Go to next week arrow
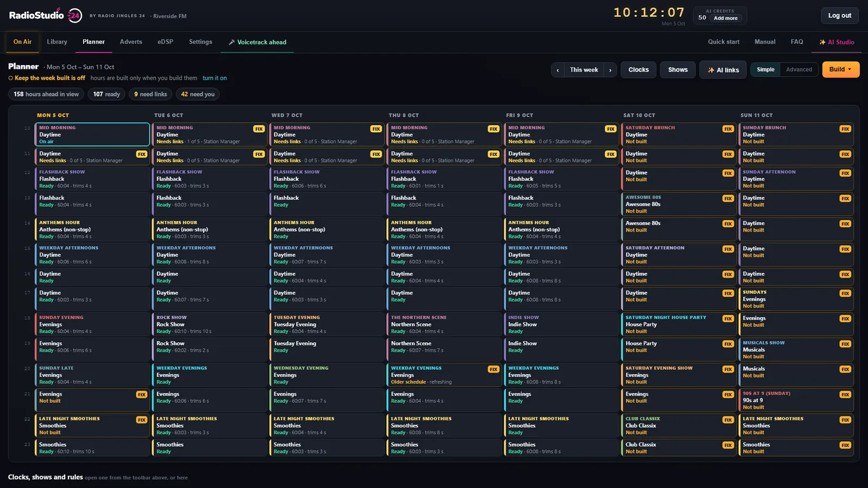868x488 pixels. point(610,70)
